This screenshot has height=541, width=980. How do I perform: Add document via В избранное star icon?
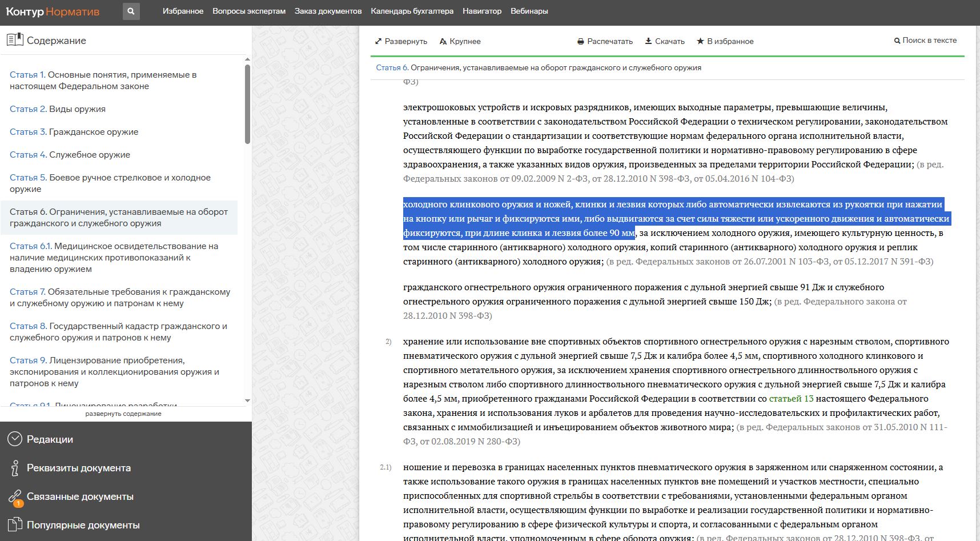click(x=700, y=41)
